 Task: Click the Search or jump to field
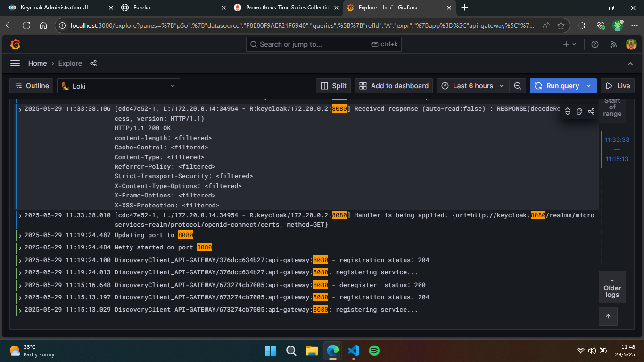(x=323, y=44)
